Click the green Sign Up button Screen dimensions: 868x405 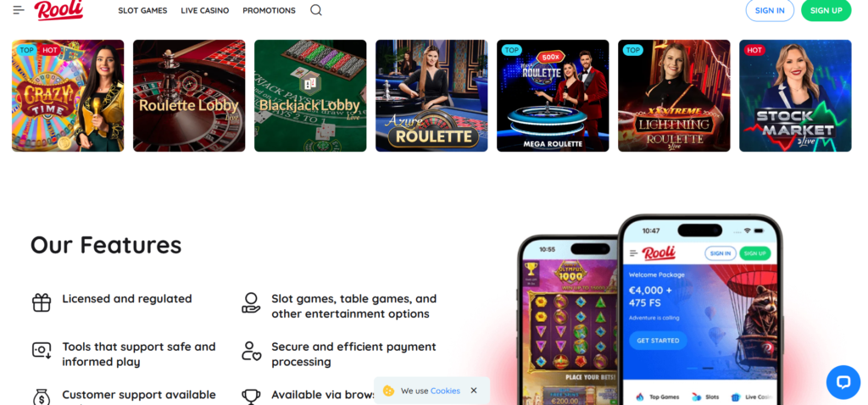click(x=826, y=10)
